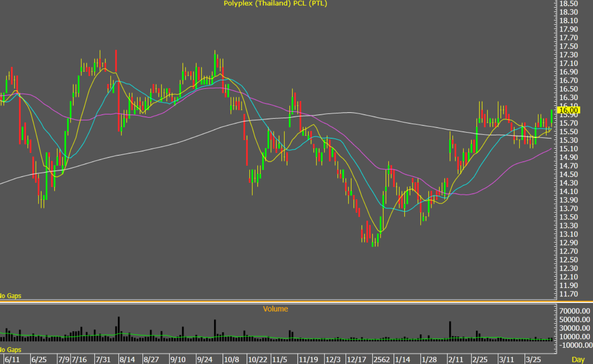The image size is (593, 364).
Task: Click the 6/25 date label
Action: click(39, 359)
